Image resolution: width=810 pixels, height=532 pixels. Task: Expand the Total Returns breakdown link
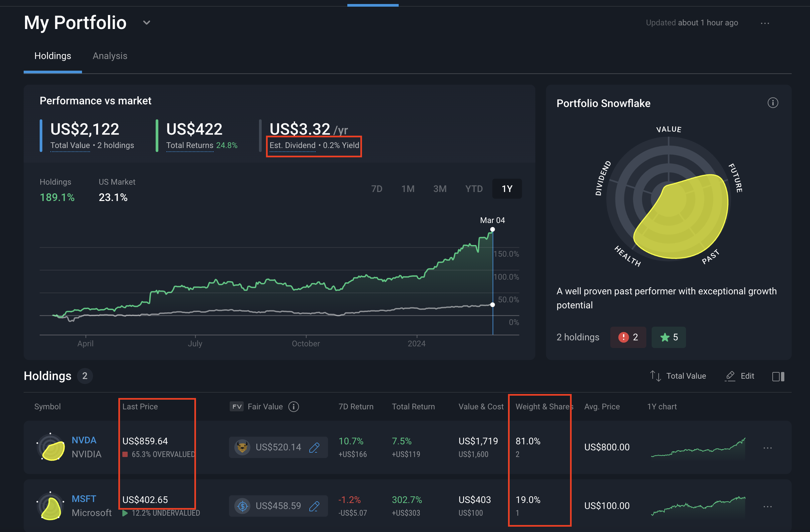(190, 145)
